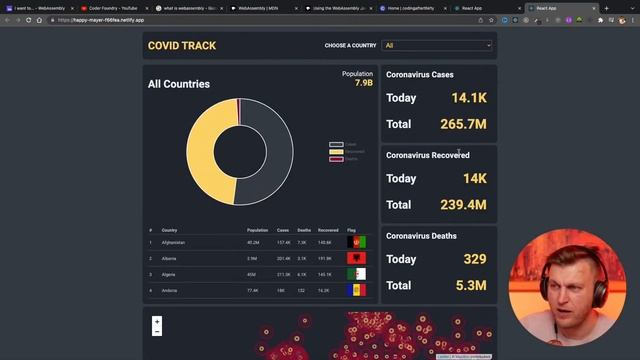Image resolution: width=640 pixels, height=360 pixels.
Task: Select the Albania country name
Action: click(169, 258)
